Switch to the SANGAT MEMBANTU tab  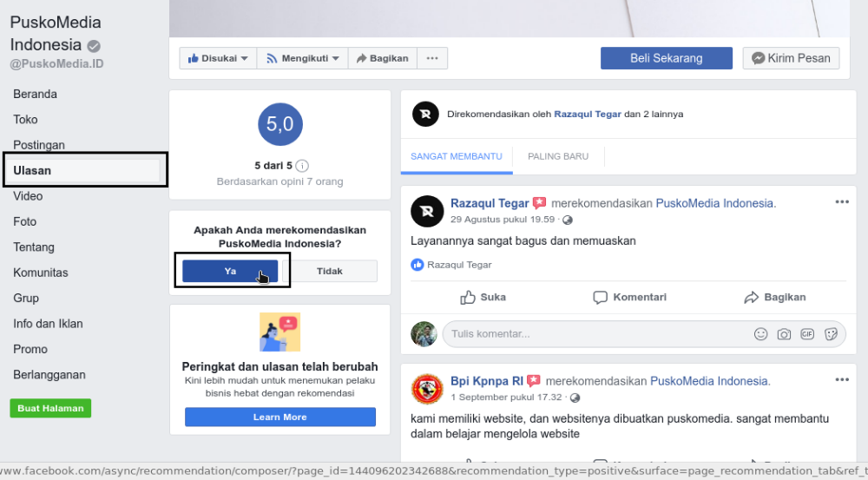457,156
